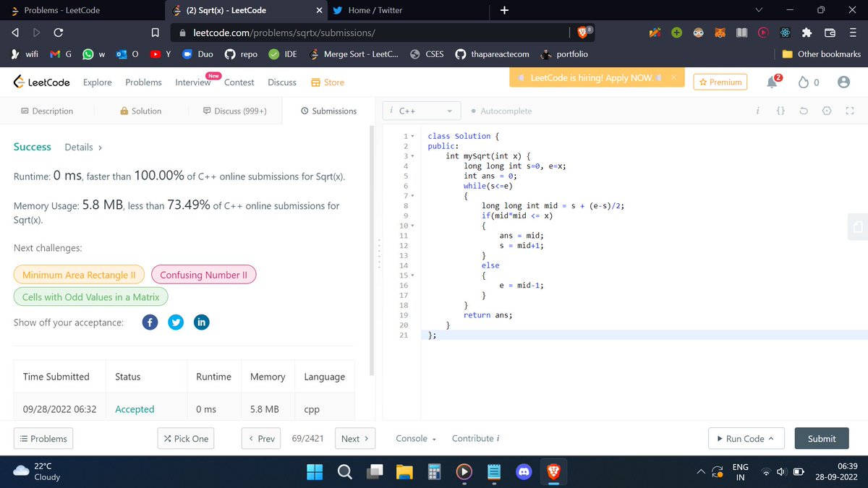The width and height of the screenshot is (868, 488).
Task: Share acceptance on Facebook
Action: pyautogui.click(x=150, y=322)
